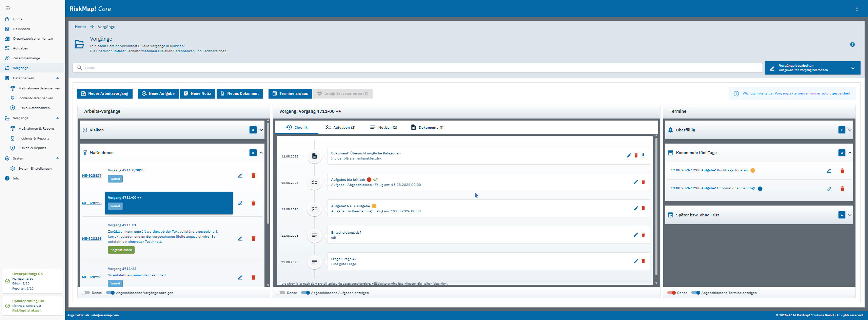Viewport: 868px width, 320px height.
Task: Delete the 'Frage 42' note
Action: pos(643,261)
